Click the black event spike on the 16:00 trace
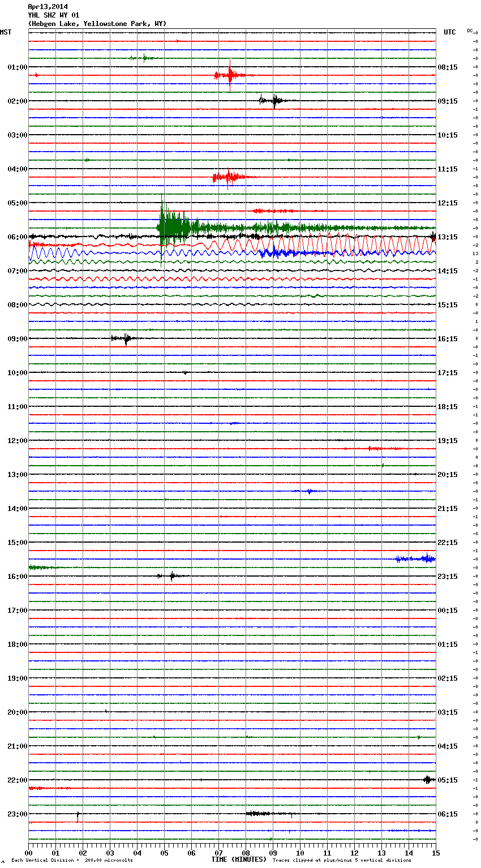 coord(171,576)
